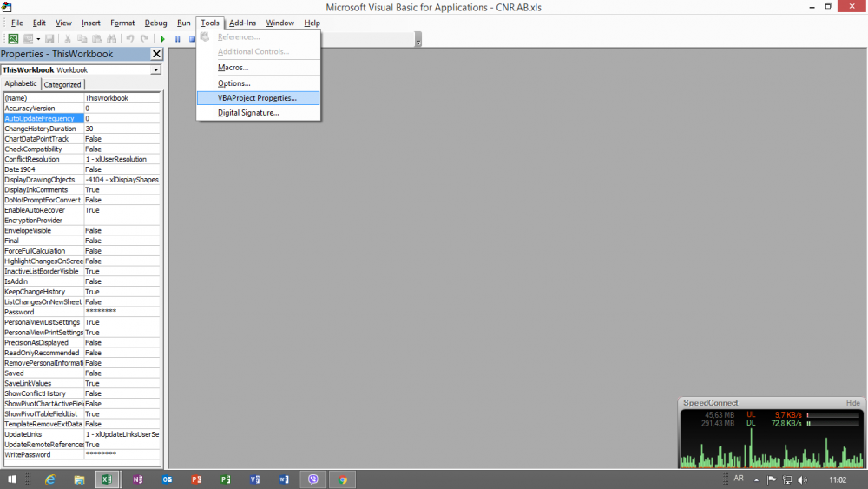Select the Saved property row

(82, 373)
